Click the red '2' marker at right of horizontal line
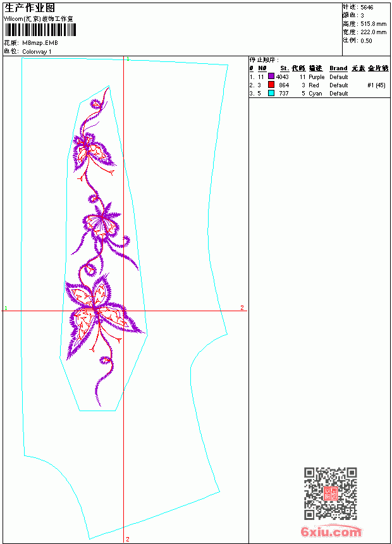This screenshot has height=544, width=392. point(242,307)
